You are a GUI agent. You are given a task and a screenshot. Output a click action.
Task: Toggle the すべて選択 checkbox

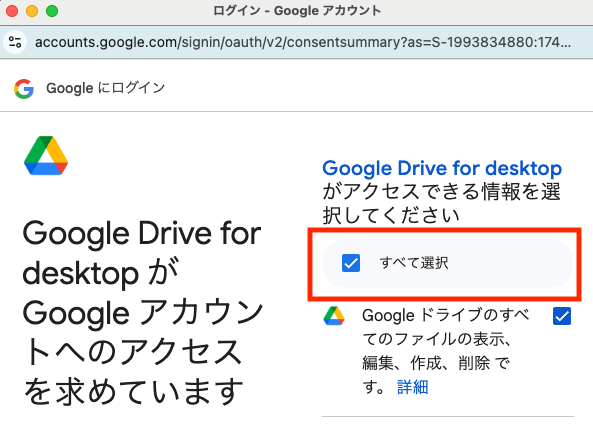point(351,263)
